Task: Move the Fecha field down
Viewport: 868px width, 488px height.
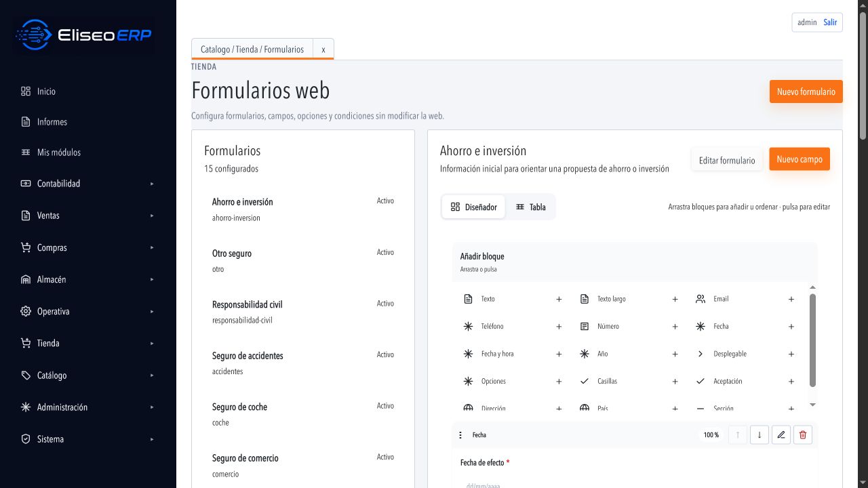Action: (x=759, y=435)
